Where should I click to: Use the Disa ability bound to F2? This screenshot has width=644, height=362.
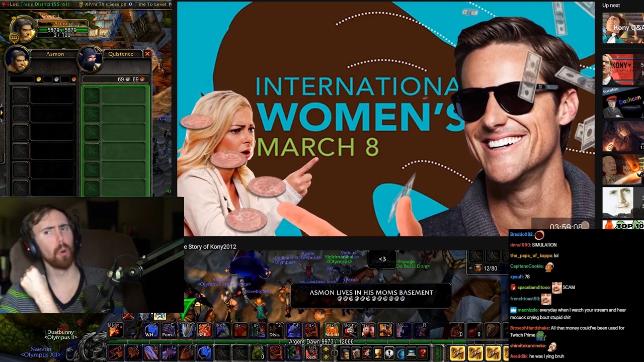click(x=276, y=330)
